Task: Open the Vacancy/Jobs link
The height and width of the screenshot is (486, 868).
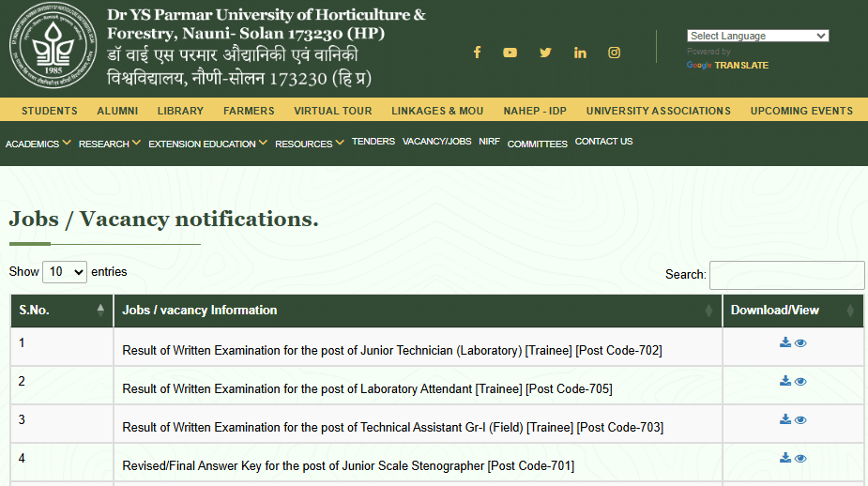Action: click(436, 141)
